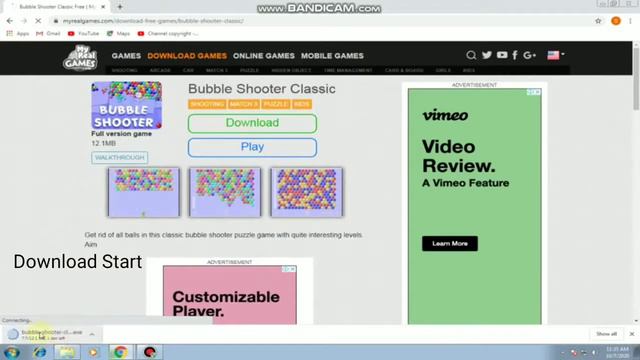Image resolution: width=640 pixels, height=360 pixels.
Task: Click Show all downloads button
Action: 606,334
